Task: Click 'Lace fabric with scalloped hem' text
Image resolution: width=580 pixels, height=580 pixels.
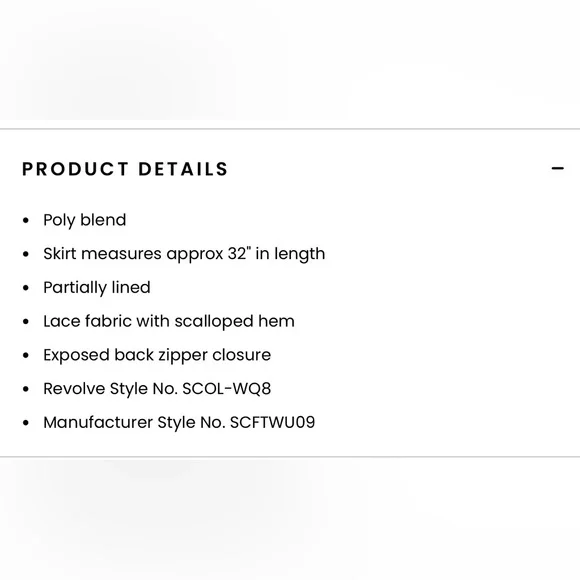Action: pyautogui.click(x=169, y=321)
